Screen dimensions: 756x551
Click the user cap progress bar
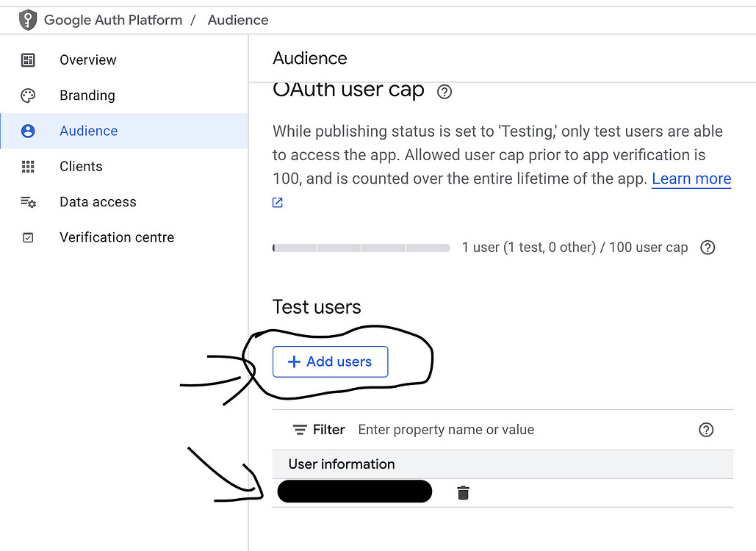361,248
